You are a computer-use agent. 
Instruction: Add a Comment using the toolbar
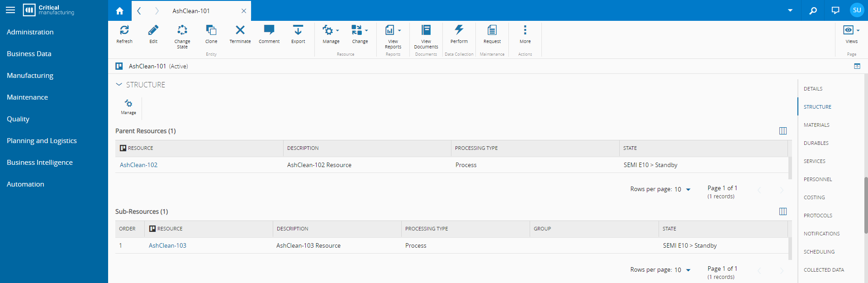click(x=269, y=30)
